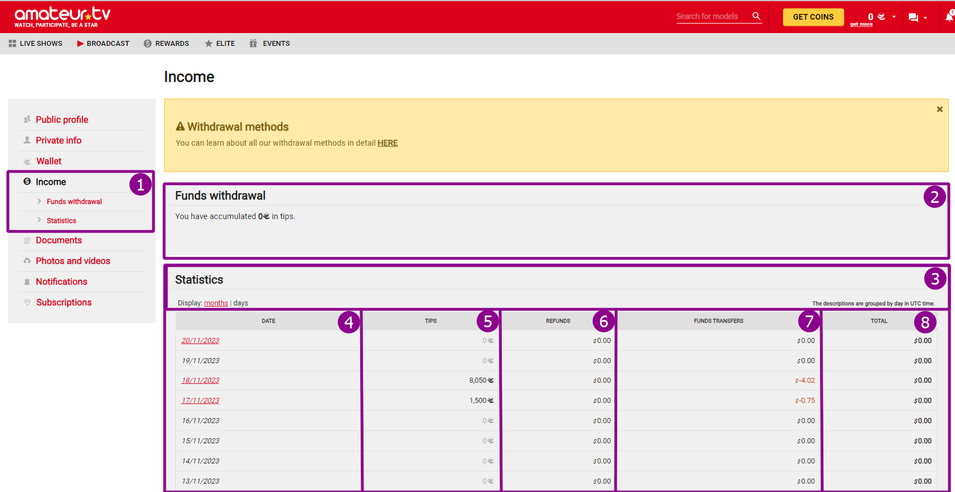Open the Live Shows menu item
Screen dimensions: 955x492
click(x=36, y=44)
